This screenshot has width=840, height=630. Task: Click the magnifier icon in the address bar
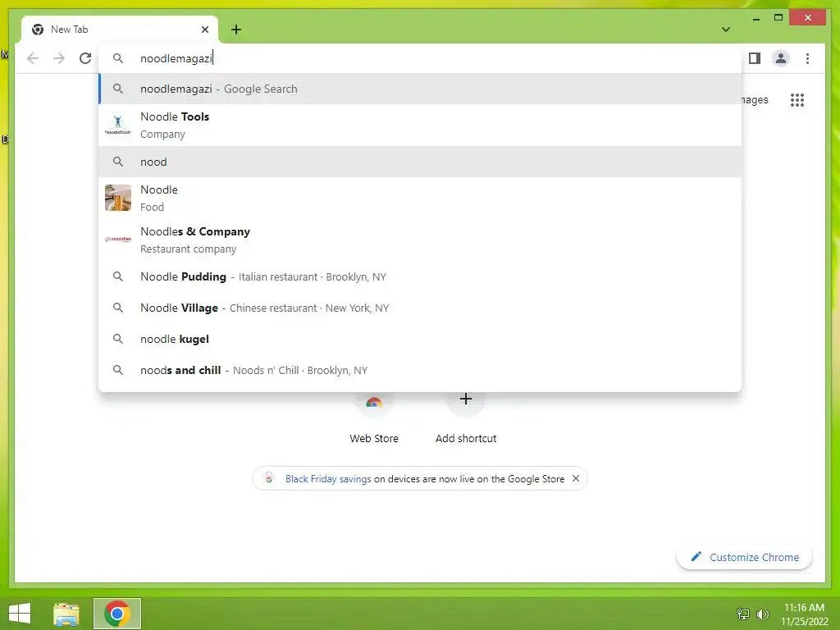(x=118, y=58)
